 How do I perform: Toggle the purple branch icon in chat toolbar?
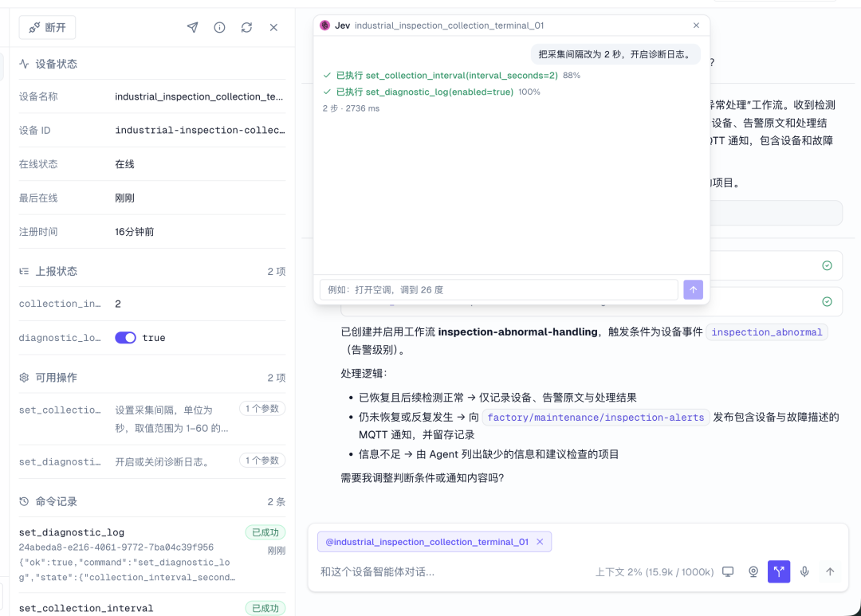coord(779,571)
